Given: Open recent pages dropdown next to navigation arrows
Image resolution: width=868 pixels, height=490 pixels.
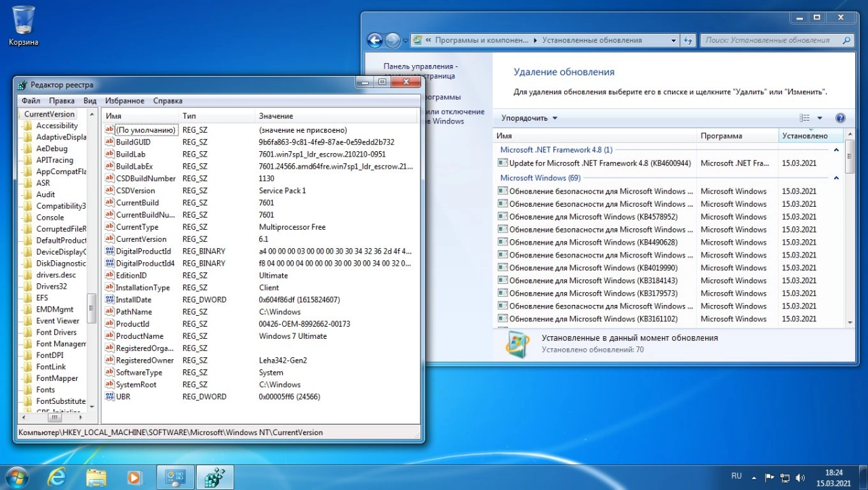Looking at the screenshot, I should click(406, 41).
